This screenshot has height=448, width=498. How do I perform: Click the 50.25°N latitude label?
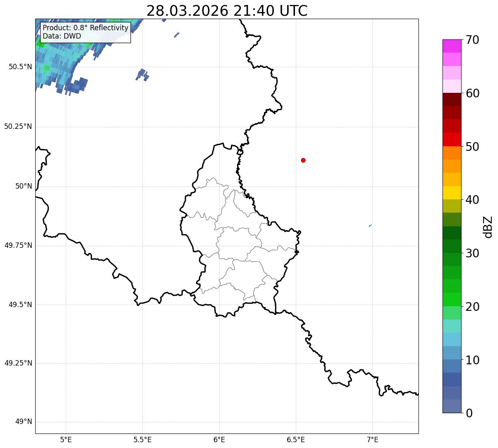tap(18, 126)
